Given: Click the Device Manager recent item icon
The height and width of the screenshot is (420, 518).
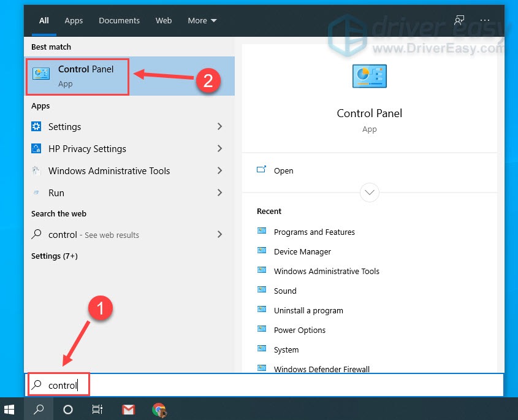Looking at the screenshot, I should click(262, 251).
